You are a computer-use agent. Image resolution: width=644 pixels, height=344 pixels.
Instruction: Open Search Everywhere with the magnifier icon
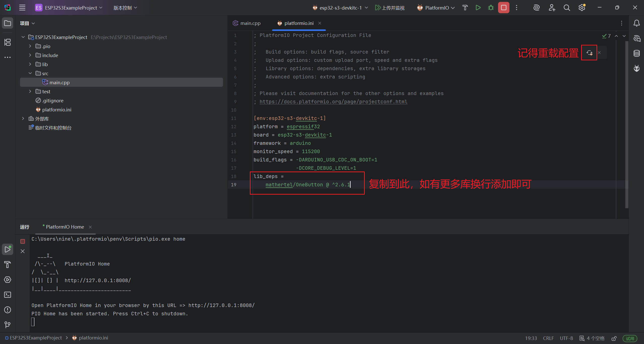click(567, 8)
